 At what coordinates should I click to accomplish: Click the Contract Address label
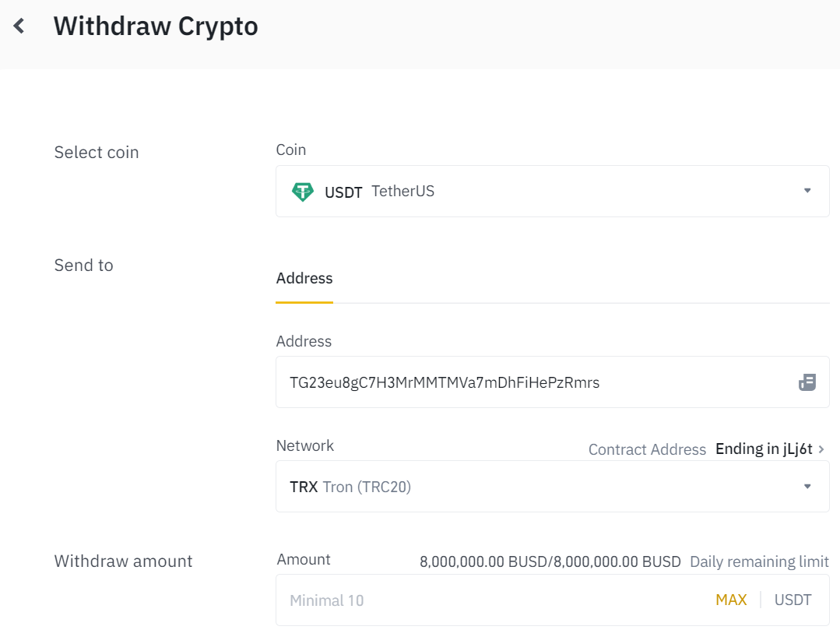647,450
